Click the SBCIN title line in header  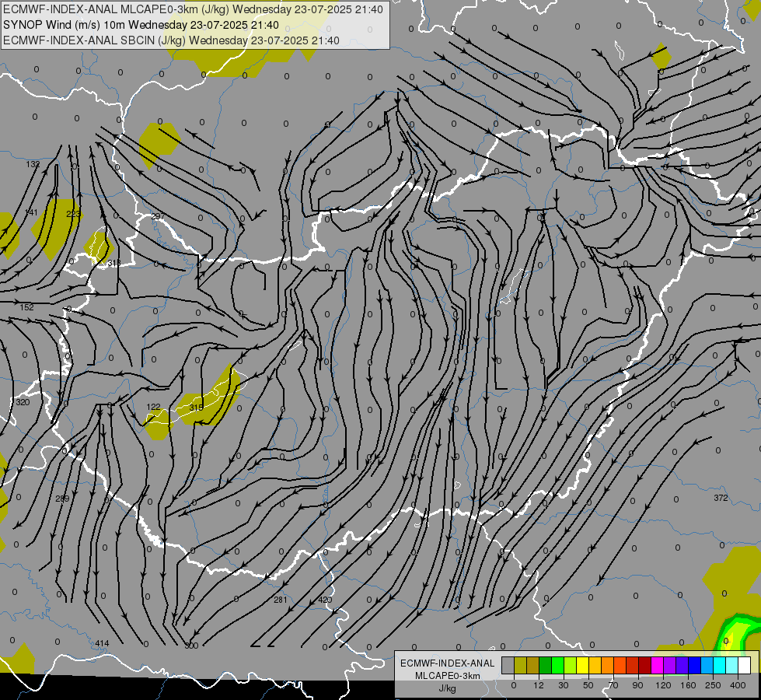tap(171, 40)
